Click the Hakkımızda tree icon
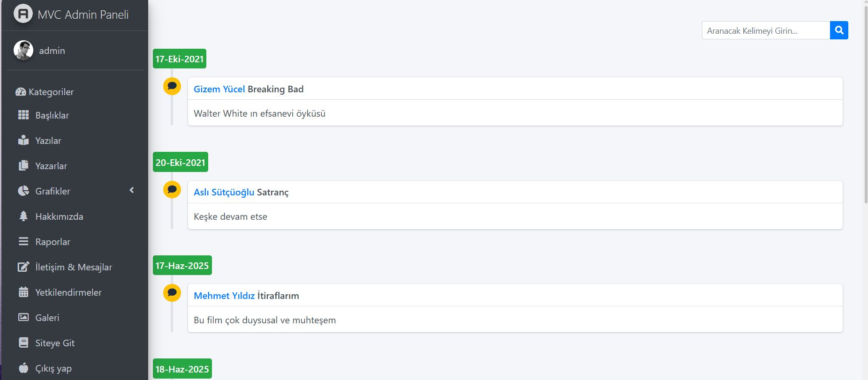868x380 pixels. click(x=23, y=216)
